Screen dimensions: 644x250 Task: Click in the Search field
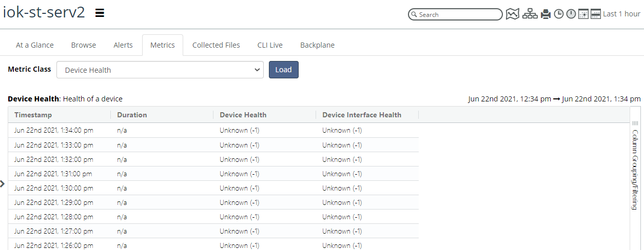coord(458,14)
